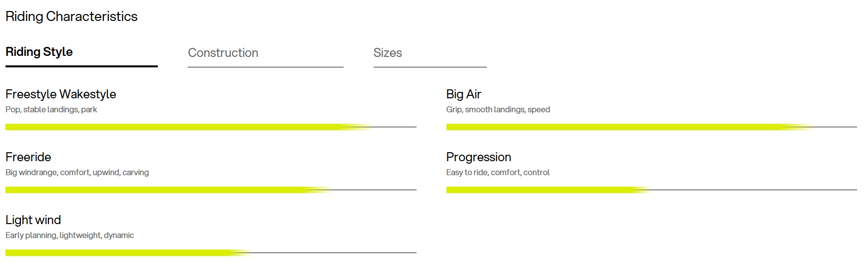This screenshot has width=868, height=266.
Task: Click the Freestyle Wakestyle rating bar
Action: point(211,127)
